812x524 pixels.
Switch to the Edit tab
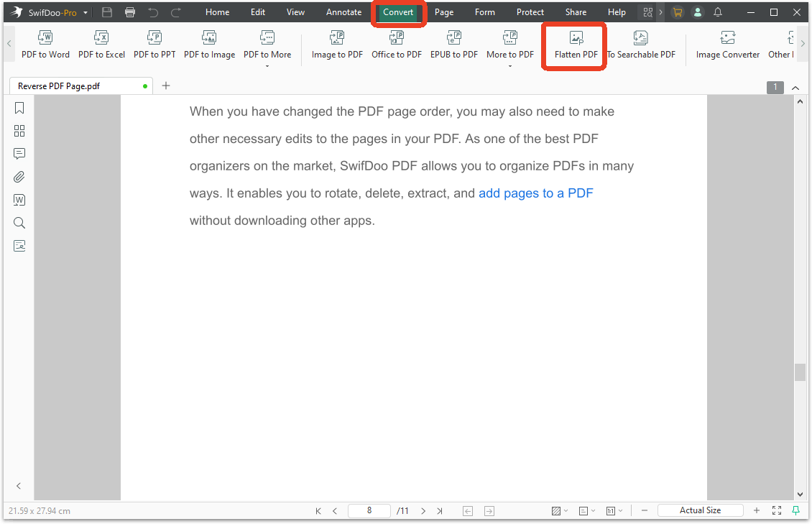(258, 12)
